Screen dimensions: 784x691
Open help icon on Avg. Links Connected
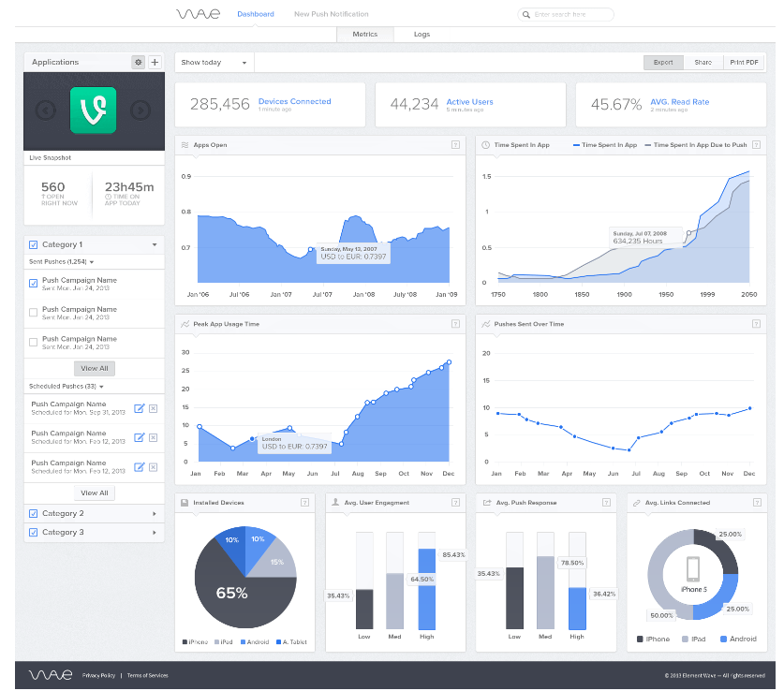tap(758, 502)
